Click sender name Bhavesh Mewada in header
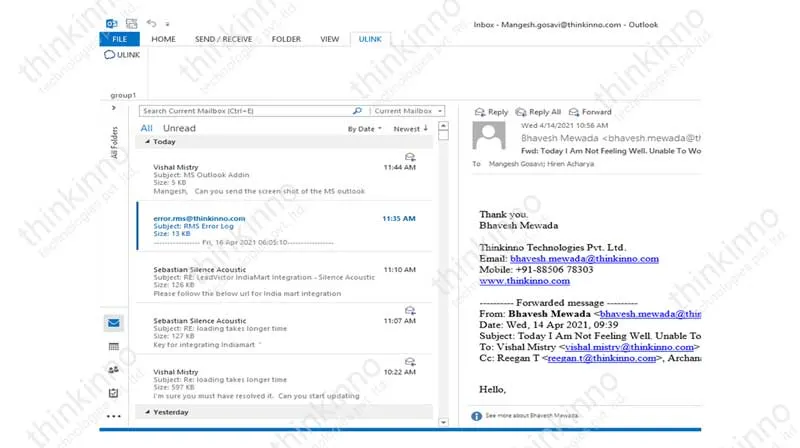 (560, 138)
